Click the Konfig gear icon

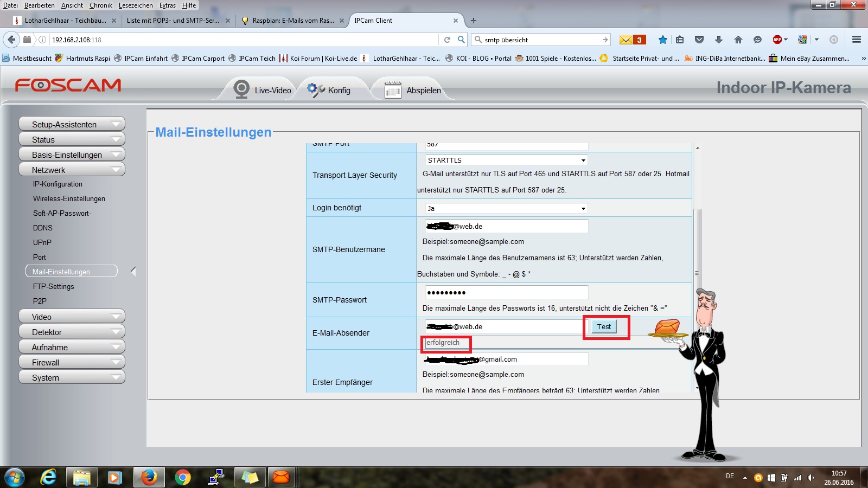[315, 89]
